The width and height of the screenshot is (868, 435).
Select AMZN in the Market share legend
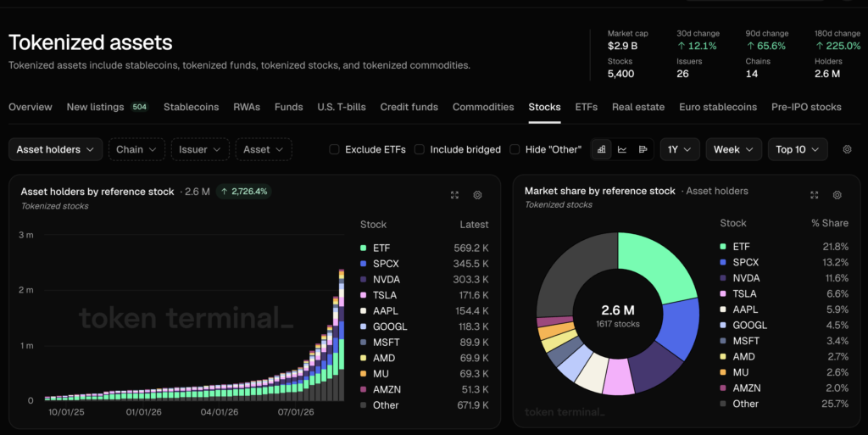[x=747, y=388]
